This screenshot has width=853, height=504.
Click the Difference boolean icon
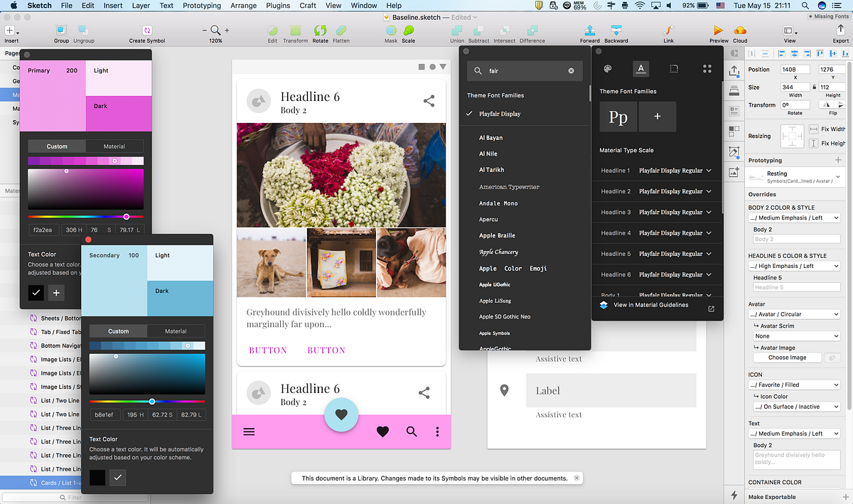pos(532,31)
